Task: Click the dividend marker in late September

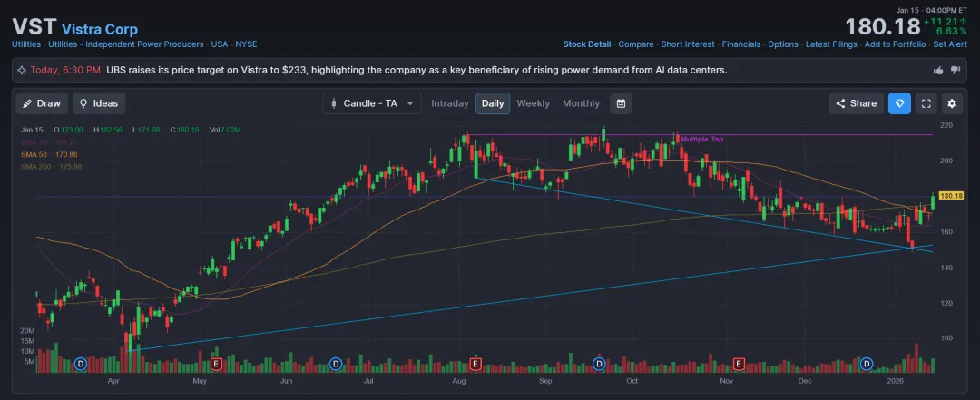Action: 599,363
